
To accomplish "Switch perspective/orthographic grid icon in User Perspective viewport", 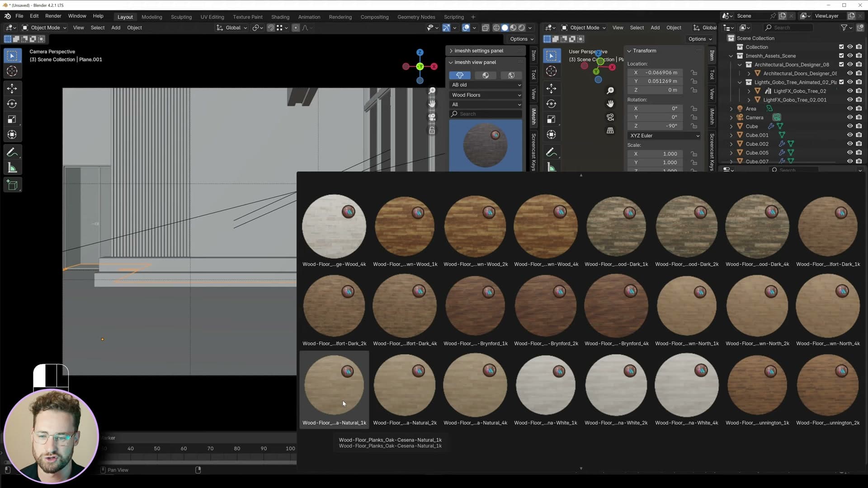I will (610, 131).
